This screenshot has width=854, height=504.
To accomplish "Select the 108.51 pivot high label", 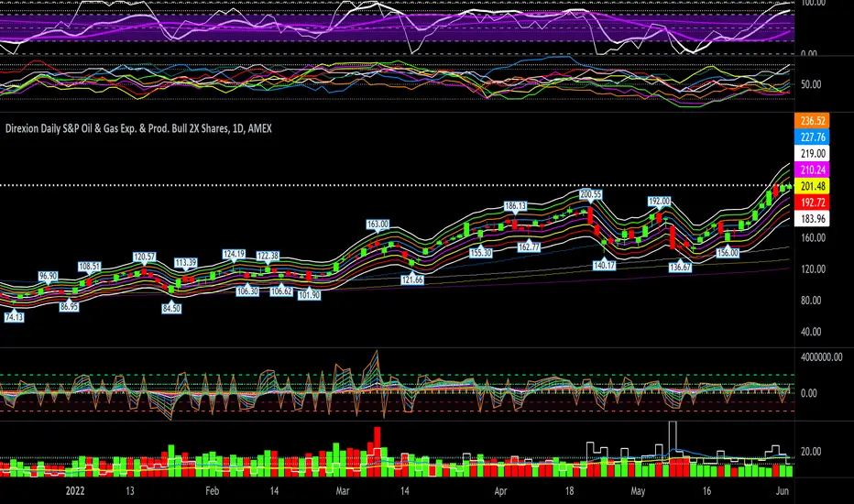I will tap(89, 267).
